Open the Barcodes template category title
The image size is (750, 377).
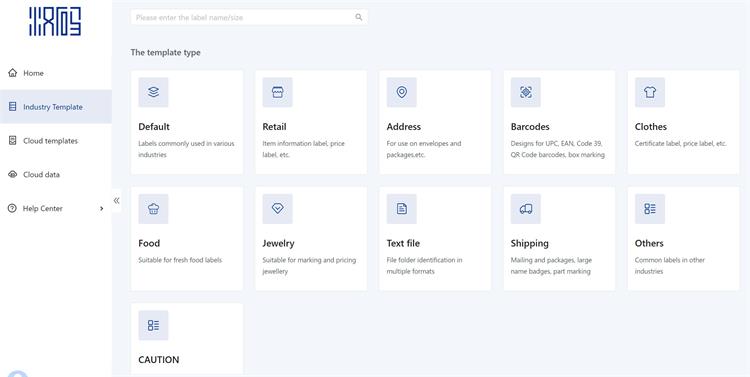pos(530,127)
